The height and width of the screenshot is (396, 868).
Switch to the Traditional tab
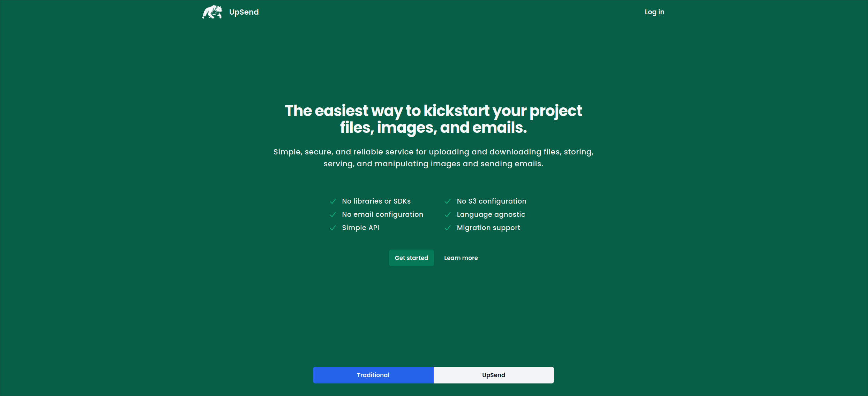click(x=373, y=375)
